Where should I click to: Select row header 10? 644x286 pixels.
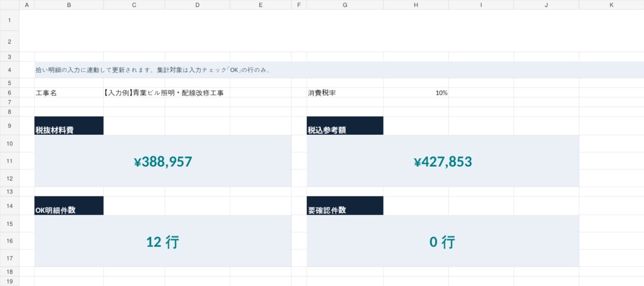pos(10,144)
